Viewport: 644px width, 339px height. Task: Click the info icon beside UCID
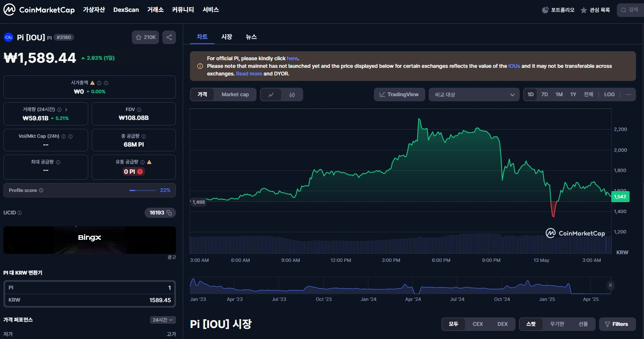click(x=20, y=213)
